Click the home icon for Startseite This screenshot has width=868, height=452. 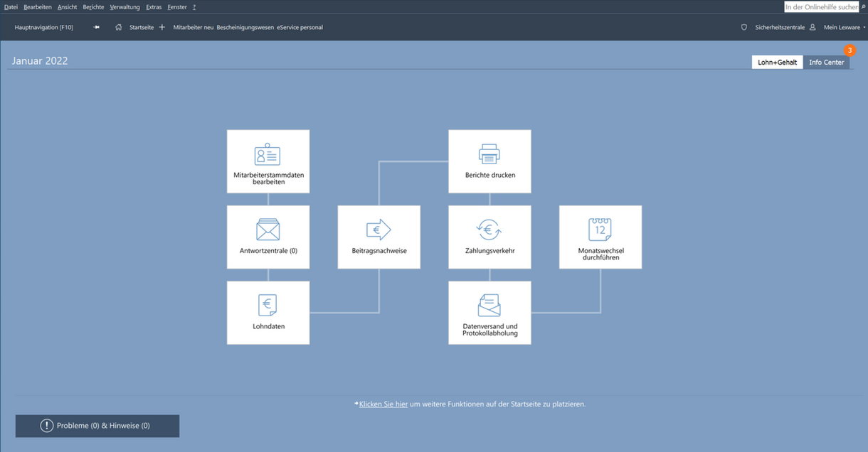[x=119, y=27]
